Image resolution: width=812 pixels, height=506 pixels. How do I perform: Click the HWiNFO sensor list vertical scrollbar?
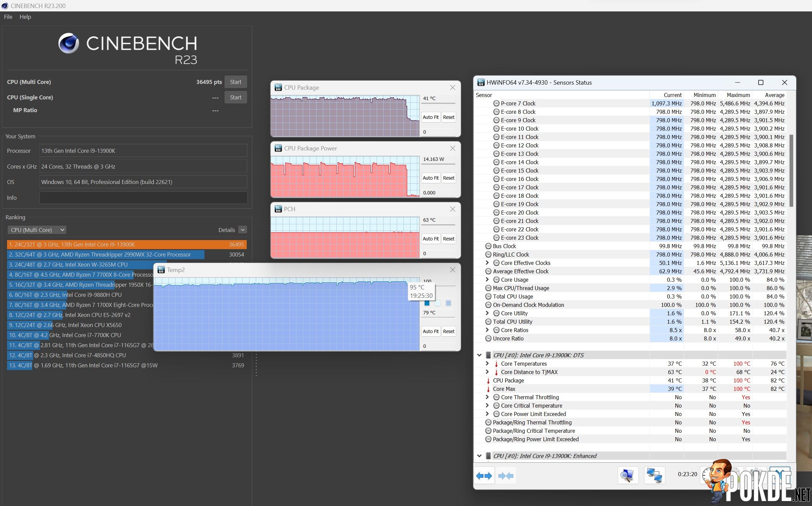point(791,171)
